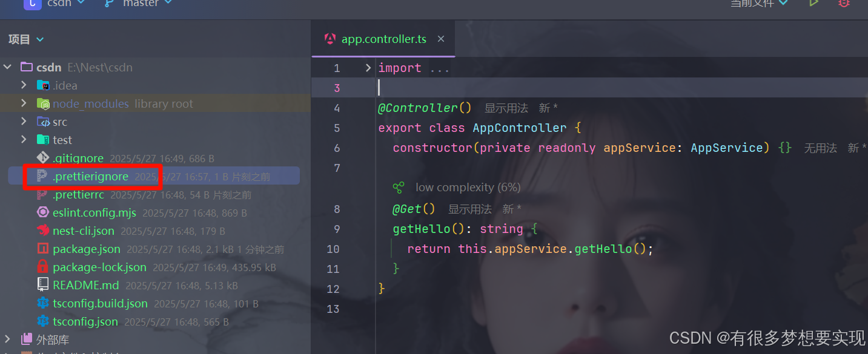This screenshot has width=868, height=354.
Task: Open tsconfig.build.json from the tree
Action: point(100,303)
